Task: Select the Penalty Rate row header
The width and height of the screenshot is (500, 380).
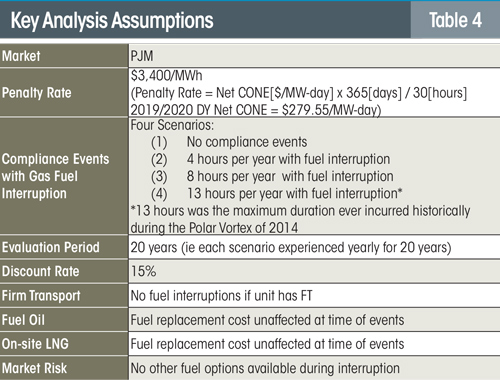Action: (x=64, y=92)
